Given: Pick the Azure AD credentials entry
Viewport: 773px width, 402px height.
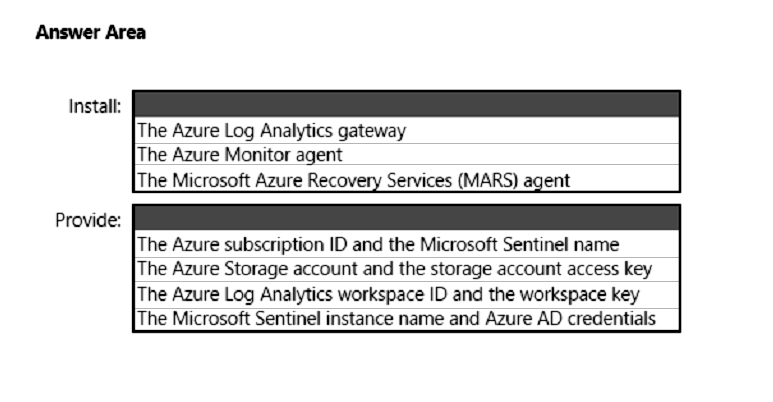Looking at the screenshot, I should point(396,319).
